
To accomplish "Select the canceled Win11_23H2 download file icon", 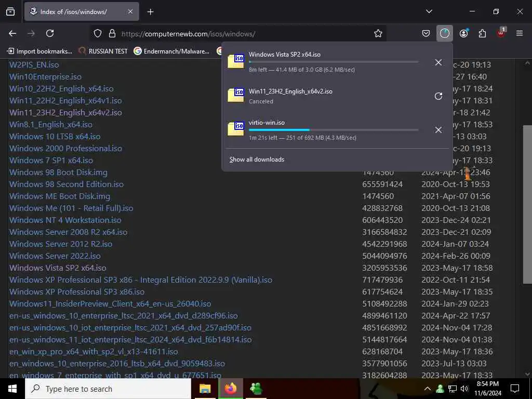I will coord(236,96).
